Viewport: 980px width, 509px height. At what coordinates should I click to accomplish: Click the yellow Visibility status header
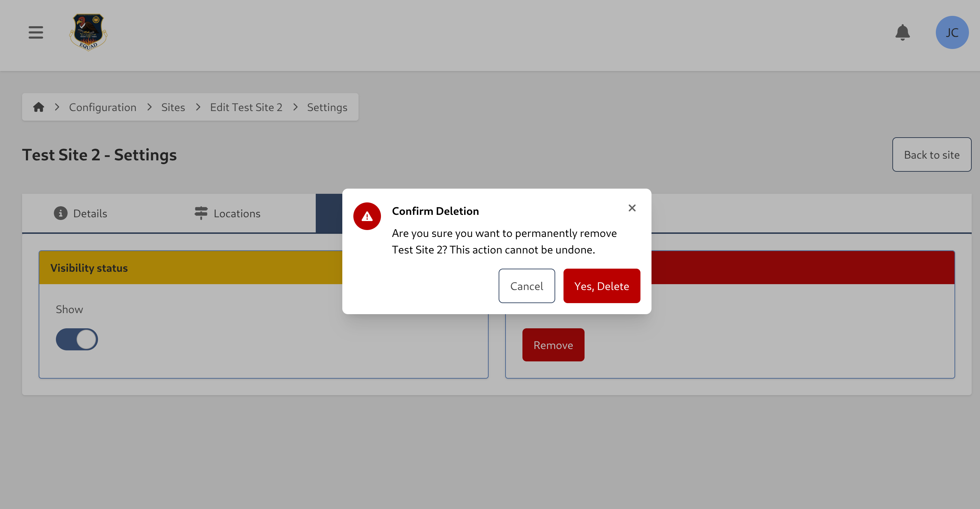pyautogui.click(x=89, y=267)
